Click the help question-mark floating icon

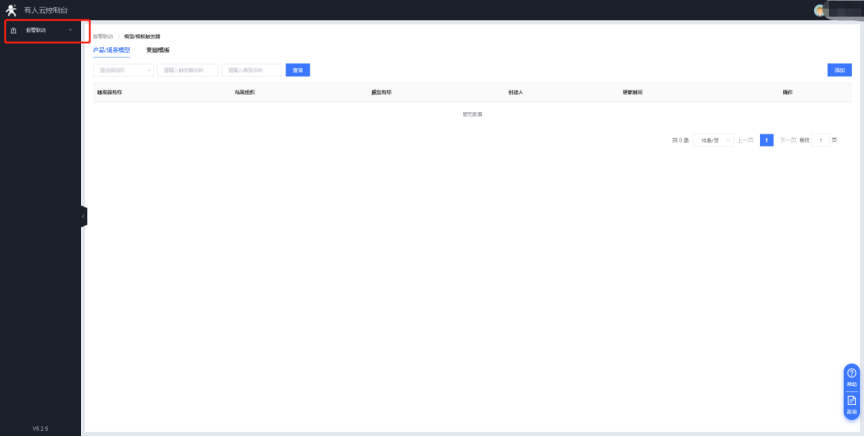click(851, 373)
